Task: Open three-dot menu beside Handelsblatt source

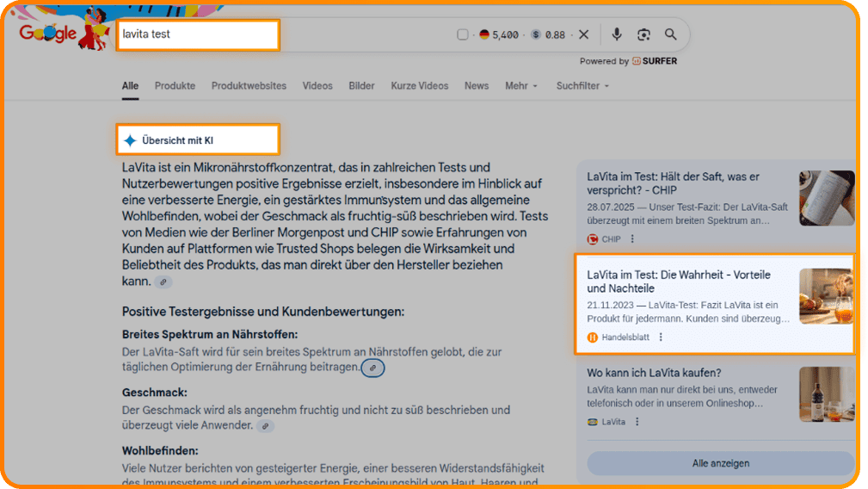Action: [661, 337]
